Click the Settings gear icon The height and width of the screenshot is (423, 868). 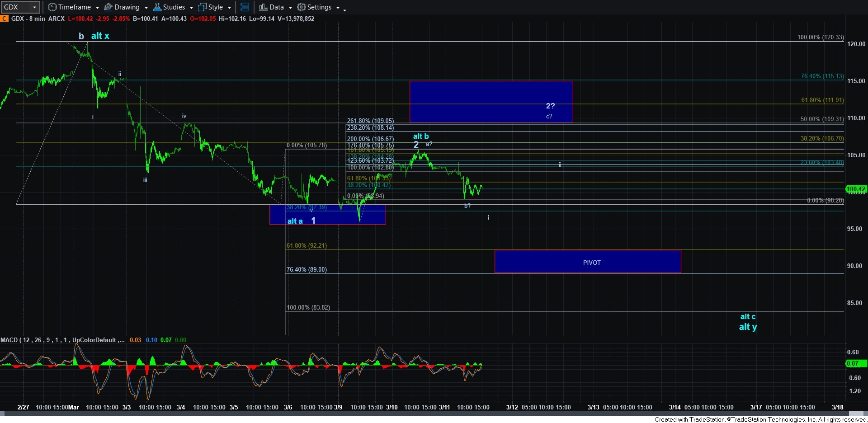point(301,7)
